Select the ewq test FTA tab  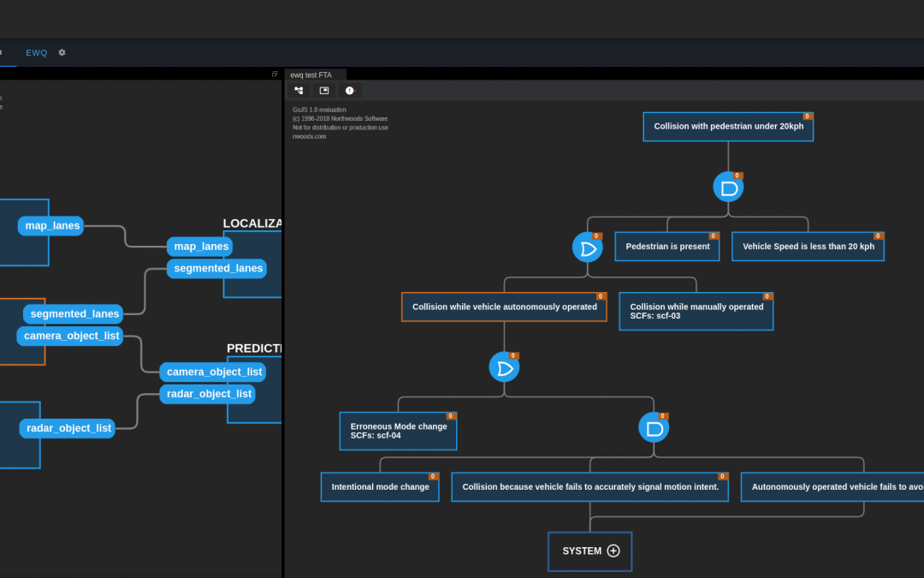coord(311,74)
